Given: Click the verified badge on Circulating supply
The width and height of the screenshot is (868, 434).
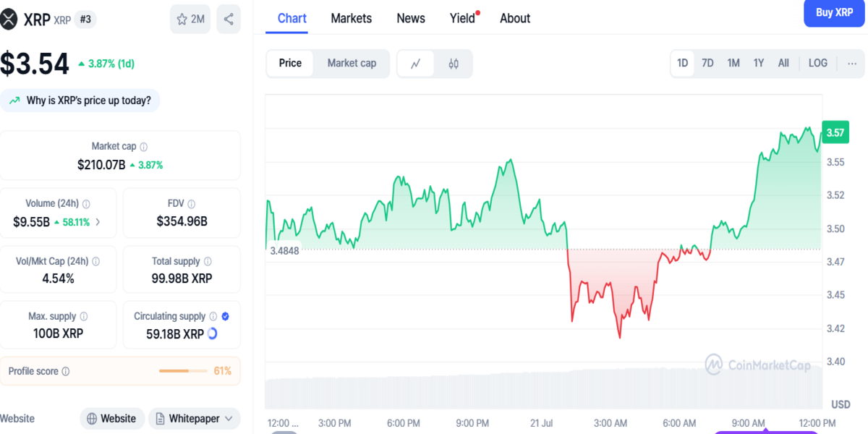Looking at the screenshot, I should 225,317.
